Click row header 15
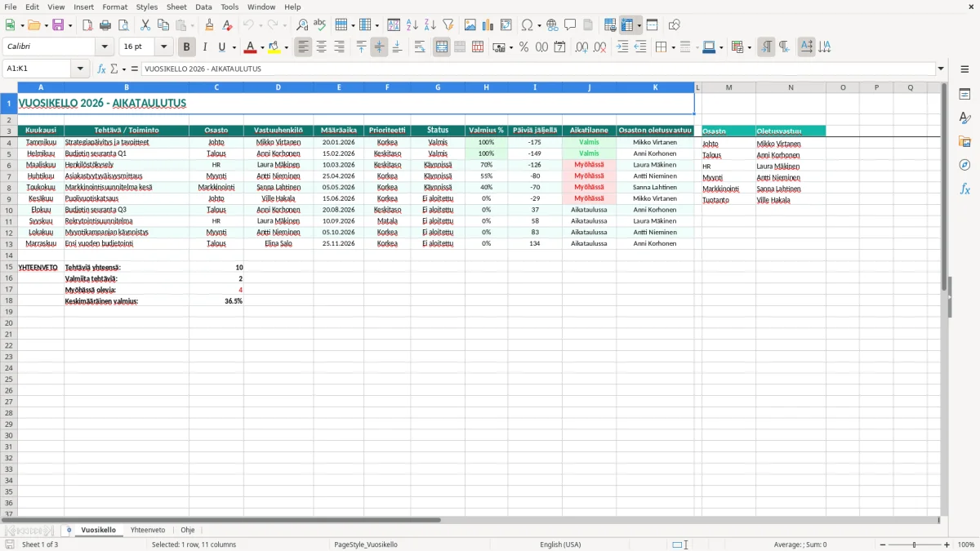 pos(9,267)
